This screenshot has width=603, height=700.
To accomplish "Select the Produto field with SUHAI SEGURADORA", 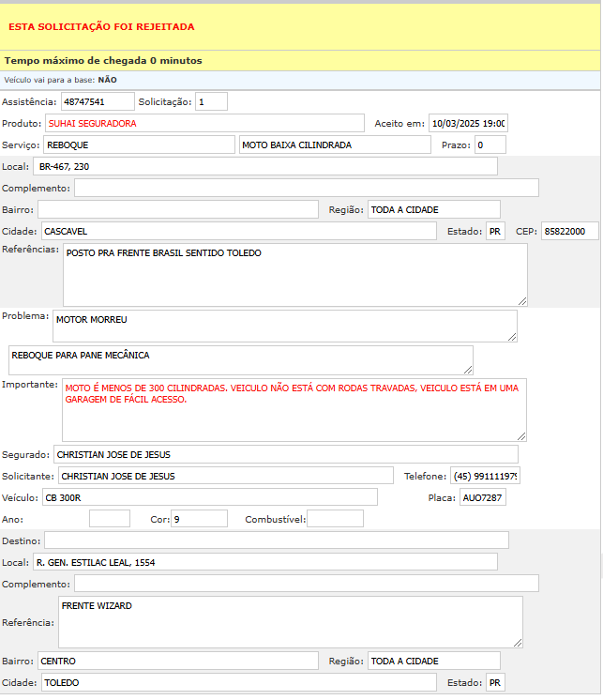I will [204, 123].
